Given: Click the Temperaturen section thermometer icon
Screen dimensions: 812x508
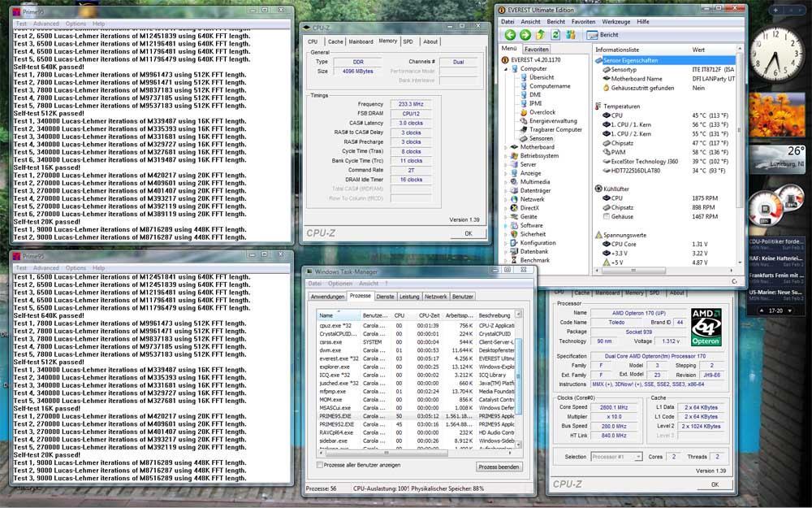Looking at the screenshot, I should 598,106.
